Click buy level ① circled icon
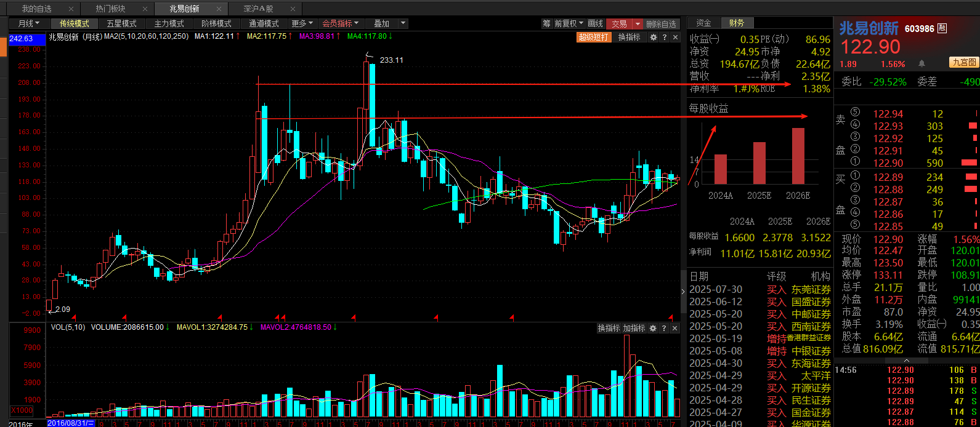The image size is (980, 427). click(854, 177)
